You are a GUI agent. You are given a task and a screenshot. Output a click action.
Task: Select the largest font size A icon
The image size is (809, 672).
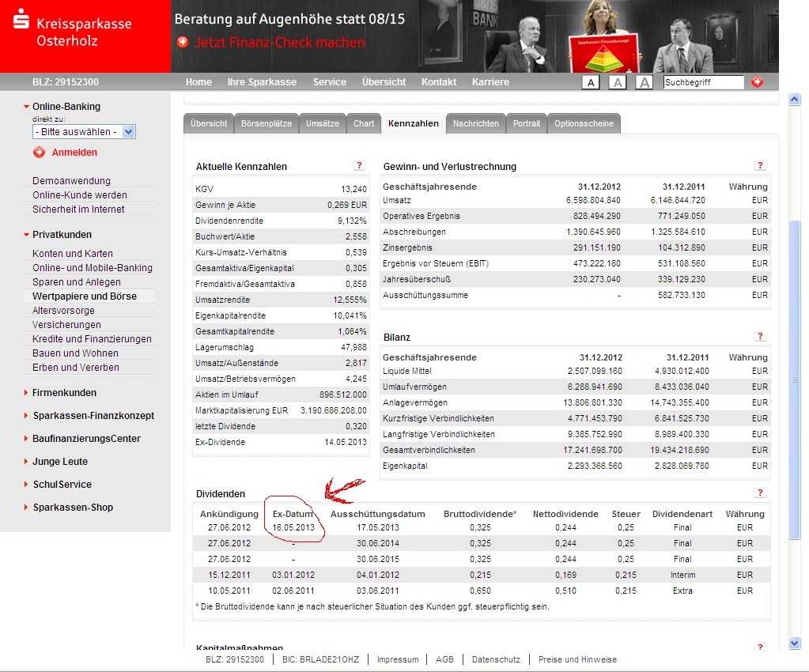644,82
